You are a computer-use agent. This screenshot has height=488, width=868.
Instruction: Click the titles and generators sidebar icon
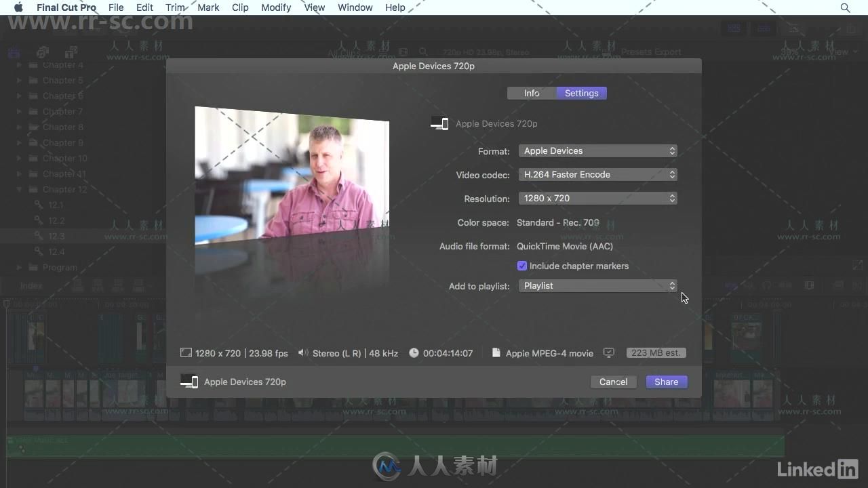coord(71,52)
